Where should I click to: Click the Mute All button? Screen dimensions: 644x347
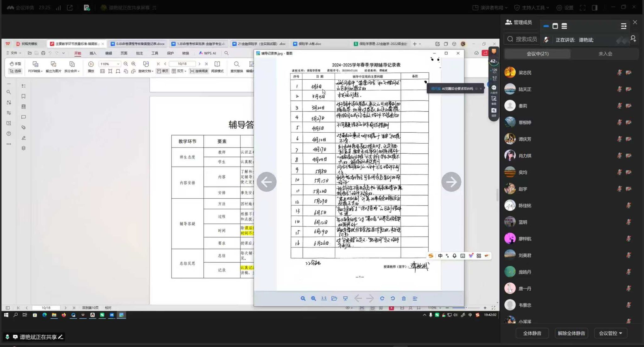(x=532, y=333)
